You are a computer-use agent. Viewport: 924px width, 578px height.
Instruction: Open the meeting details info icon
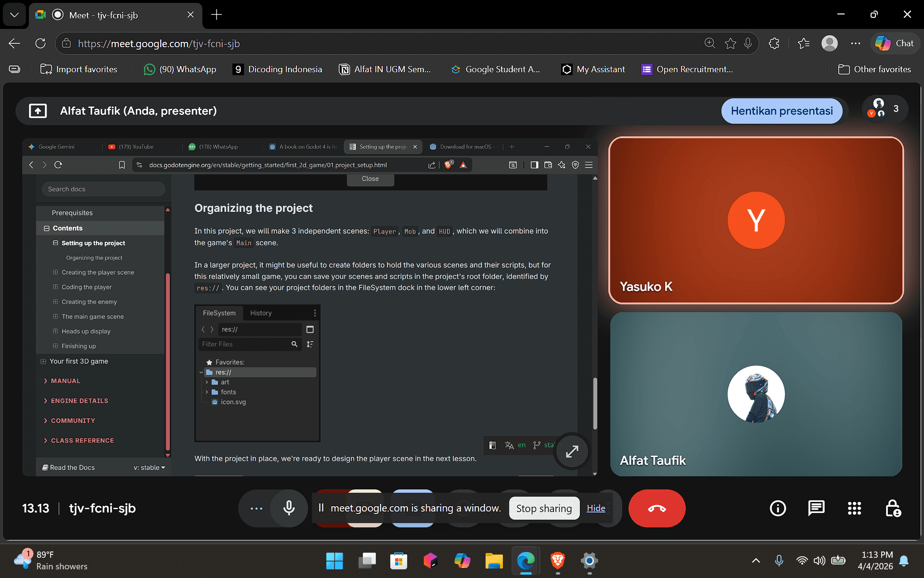coord(778,508)
